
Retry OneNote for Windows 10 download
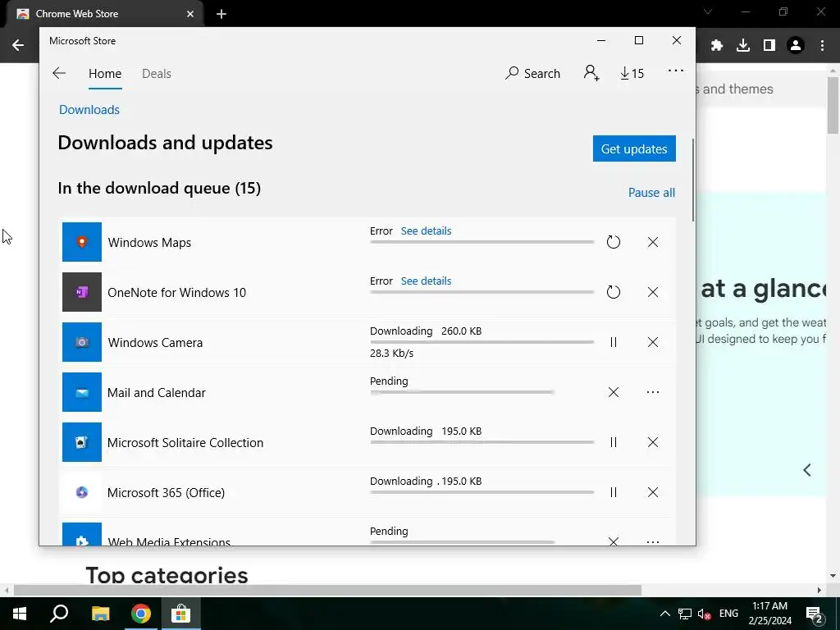tap(614, 292)
